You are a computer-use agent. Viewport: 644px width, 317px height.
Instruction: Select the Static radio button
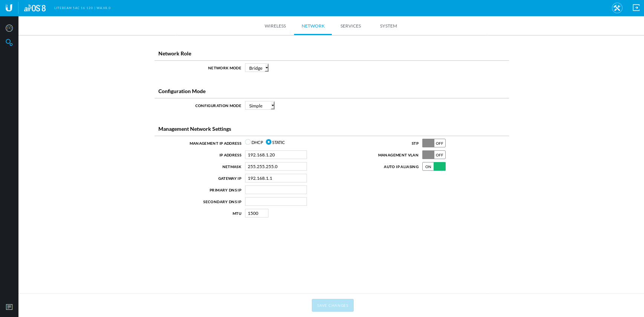click(x=268, y=142)
